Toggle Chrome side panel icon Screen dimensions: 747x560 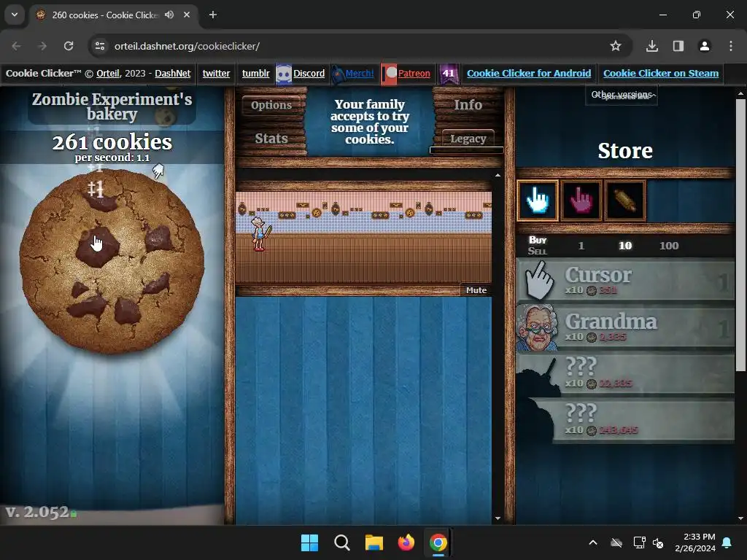[678, 46]
